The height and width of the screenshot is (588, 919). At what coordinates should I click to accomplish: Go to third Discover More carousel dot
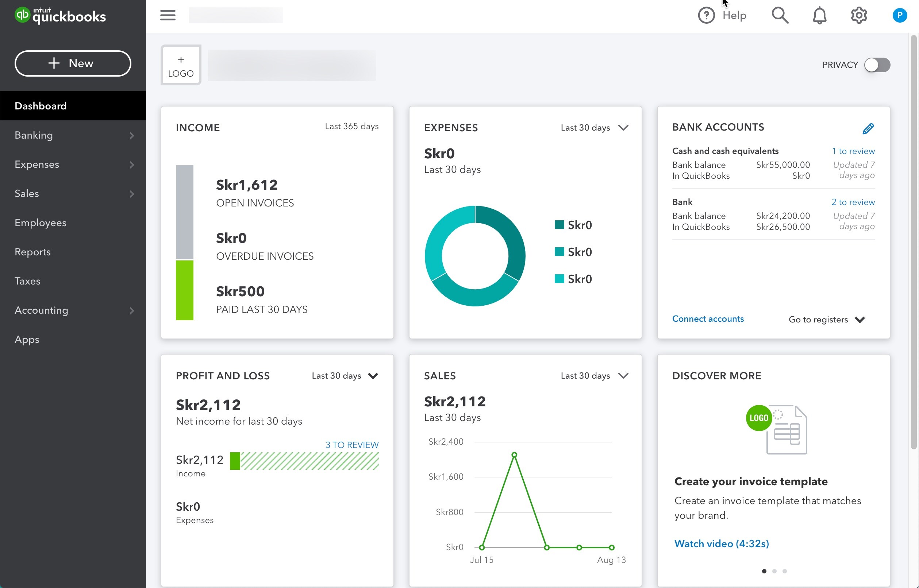point(785,571)
